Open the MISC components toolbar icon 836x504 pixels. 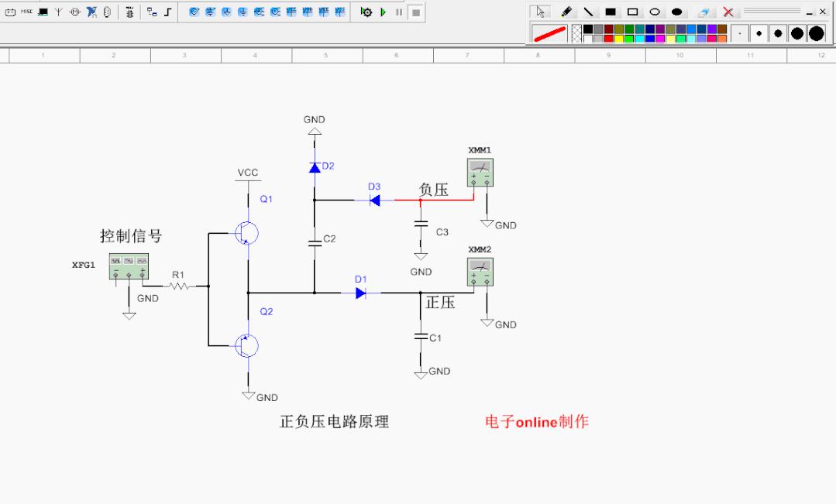(26, 12)
